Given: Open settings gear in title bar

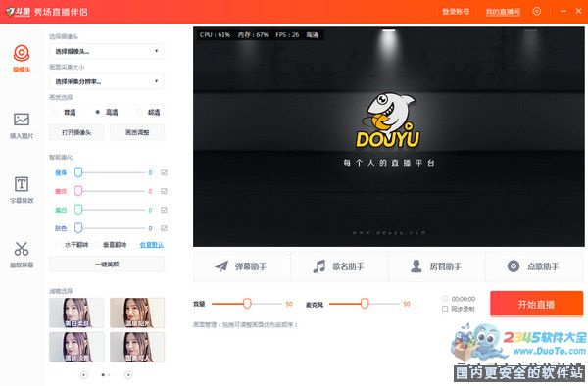Looking at the screenshot, I should tap(537, 11).
